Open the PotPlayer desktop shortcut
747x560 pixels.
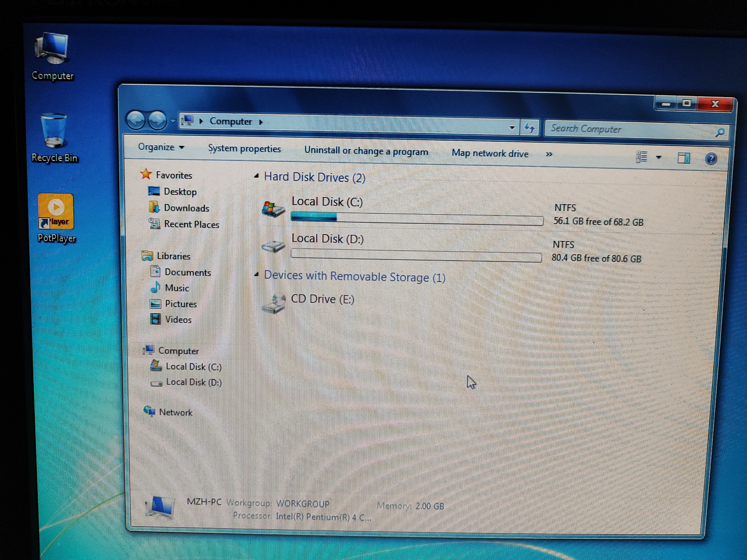[56, 212]
